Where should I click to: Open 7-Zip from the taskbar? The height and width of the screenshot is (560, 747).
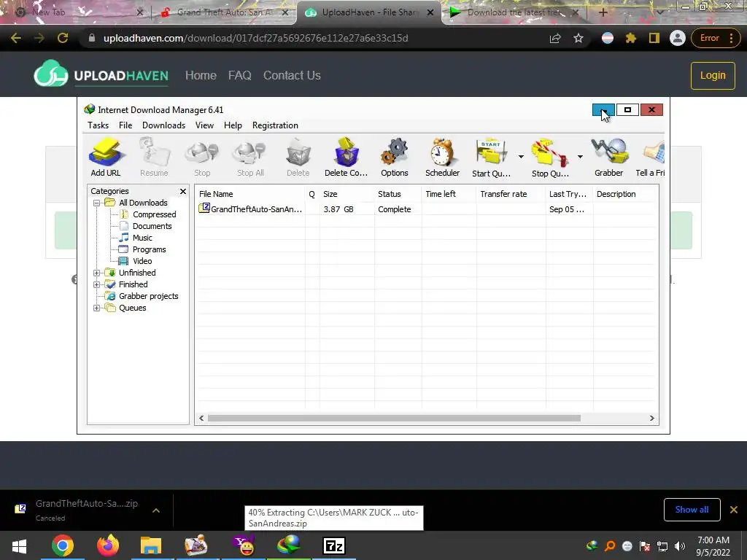333,545
